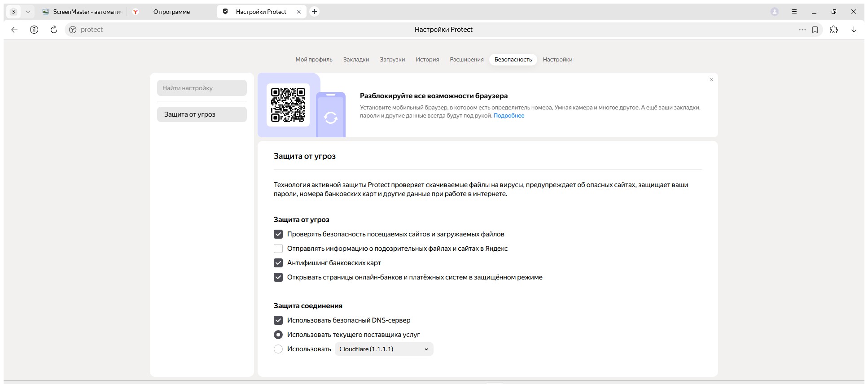Open the Мой профиль section
This screenshot has width=868, height=384.
(x=314, y=60)
